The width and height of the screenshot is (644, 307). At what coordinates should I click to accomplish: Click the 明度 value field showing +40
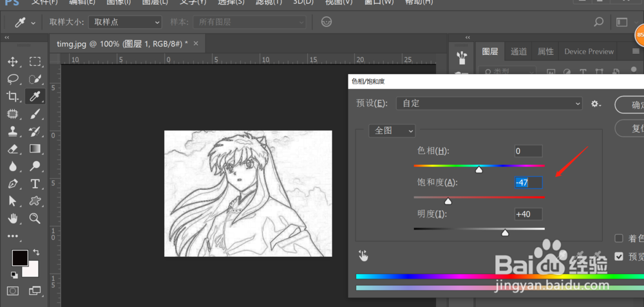click(x=529, y=214)
